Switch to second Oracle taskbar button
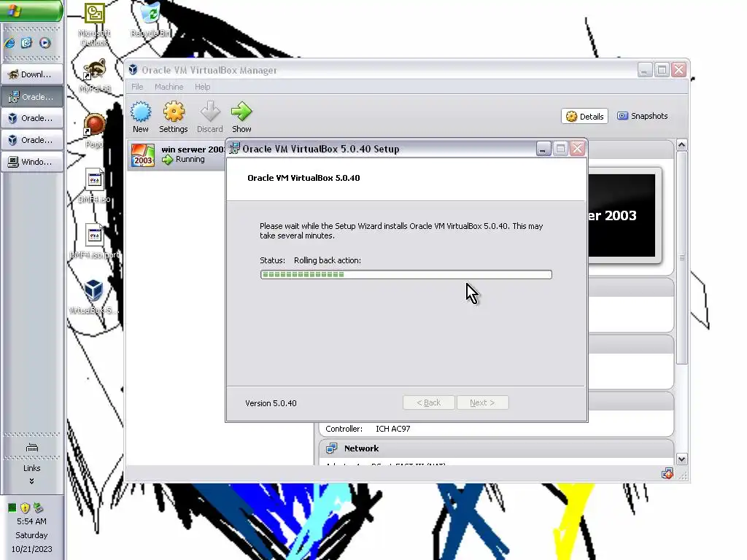This screenshot has width=747, height=560. coord(32,118)
